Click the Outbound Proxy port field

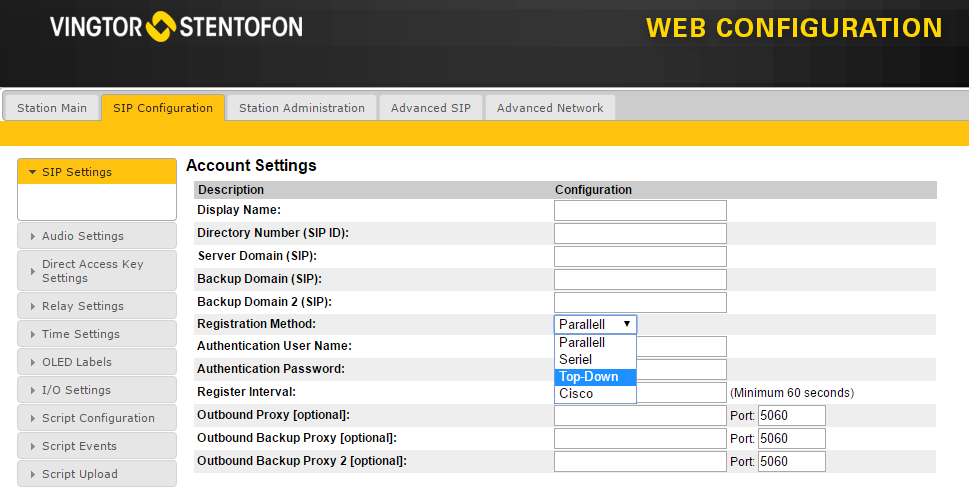[791, 415]
